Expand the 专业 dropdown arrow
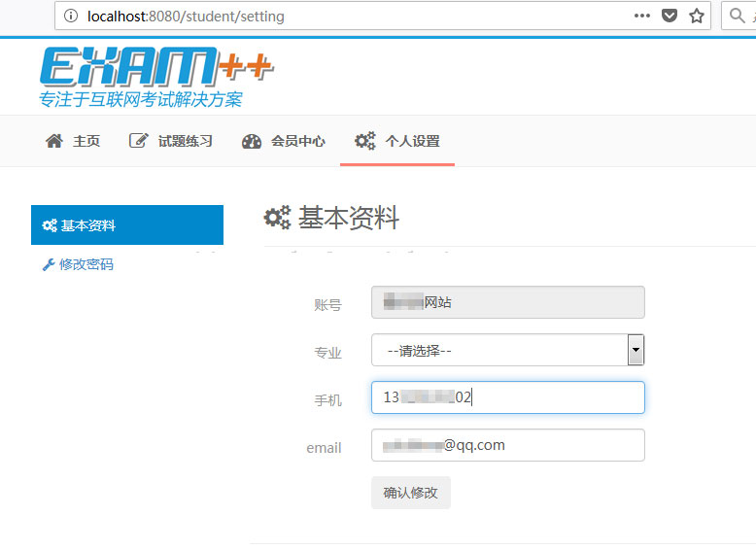The image size is (756, 550). pos(636,350)
